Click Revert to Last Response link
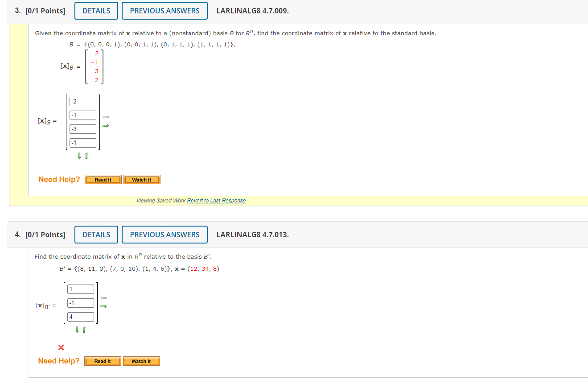This screenshot has width=588, height=388. click(216, 201)
